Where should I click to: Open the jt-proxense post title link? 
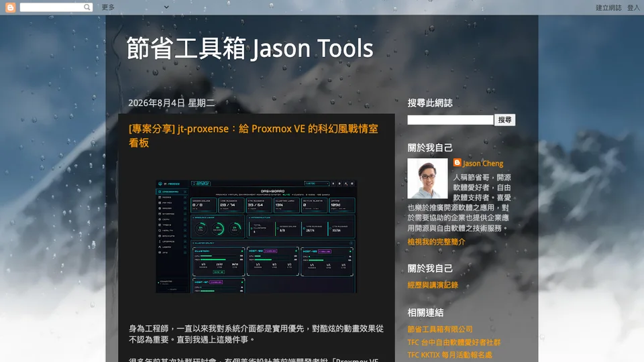tap(253, 135)
